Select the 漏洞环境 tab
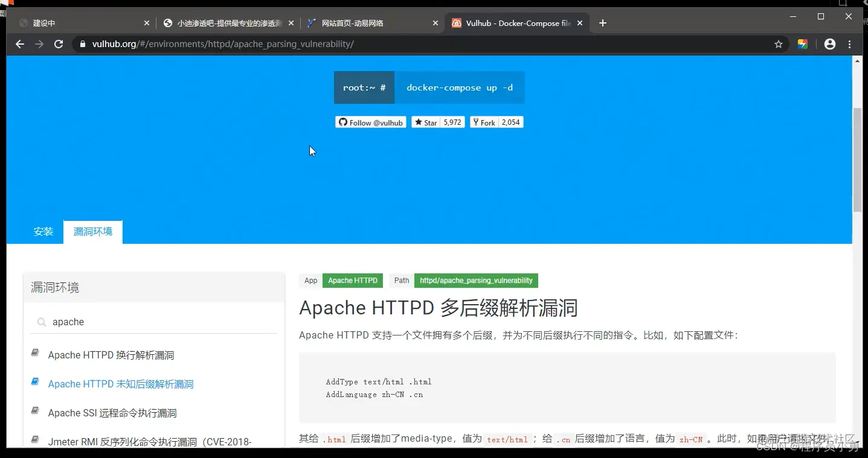 93,232
